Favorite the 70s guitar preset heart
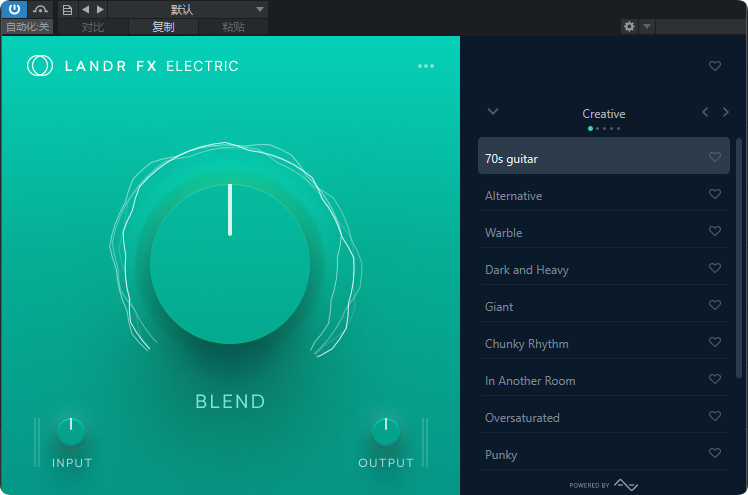This screenshot has width=748, height=495. 715,156
